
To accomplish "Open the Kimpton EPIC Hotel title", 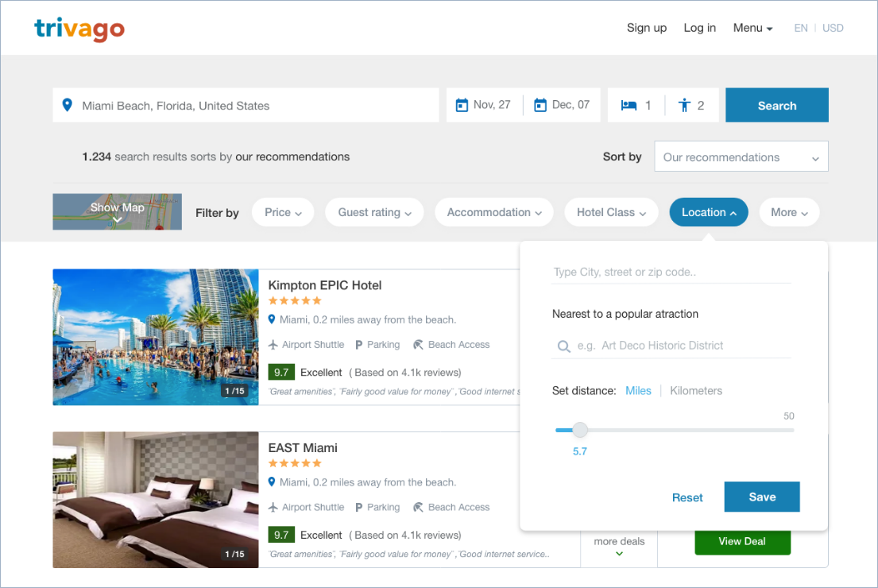I will (x=325, y=285).
